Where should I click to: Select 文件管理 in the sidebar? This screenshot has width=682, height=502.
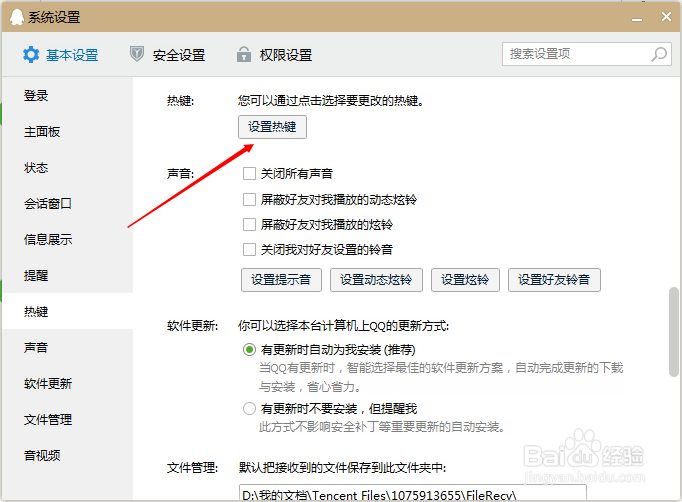tap(67, 420)
